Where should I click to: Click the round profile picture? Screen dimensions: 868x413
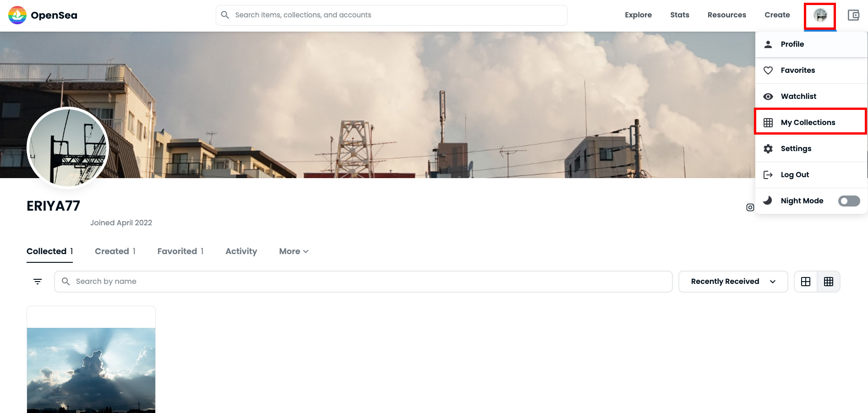point(68,147)
